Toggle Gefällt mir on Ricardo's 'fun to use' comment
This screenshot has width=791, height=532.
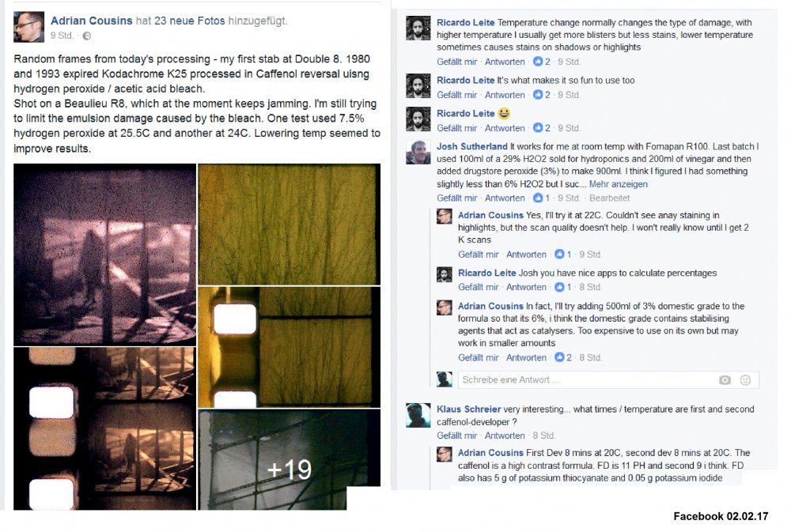point(456,95)
